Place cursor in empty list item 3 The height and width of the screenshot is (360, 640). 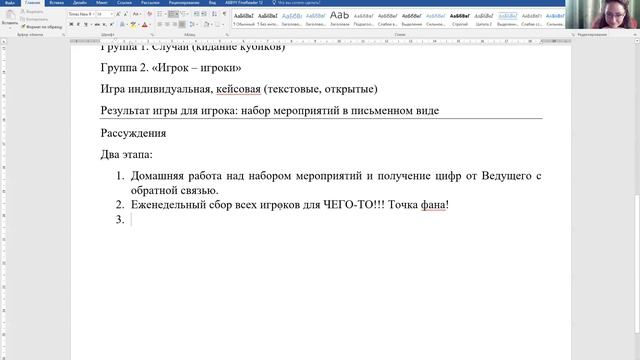(x=131, y=220)
